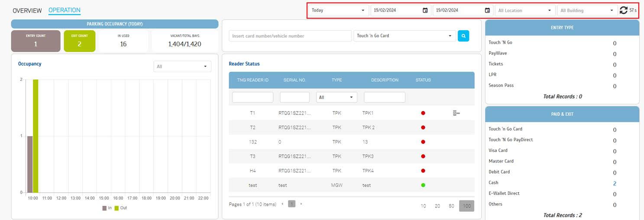Toggle the In series in chart legend
This screenshot has width=644, height=220.
(x=107, y=208)
